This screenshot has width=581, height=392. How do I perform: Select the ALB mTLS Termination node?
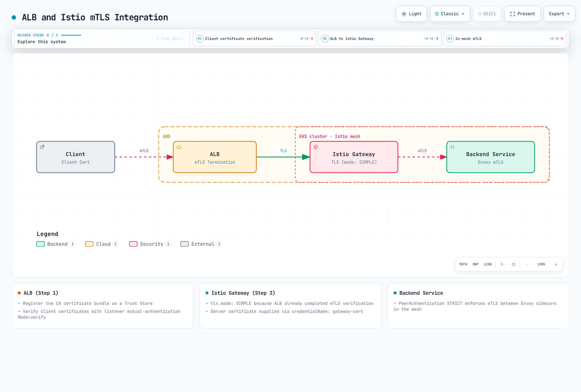(215, 157)
